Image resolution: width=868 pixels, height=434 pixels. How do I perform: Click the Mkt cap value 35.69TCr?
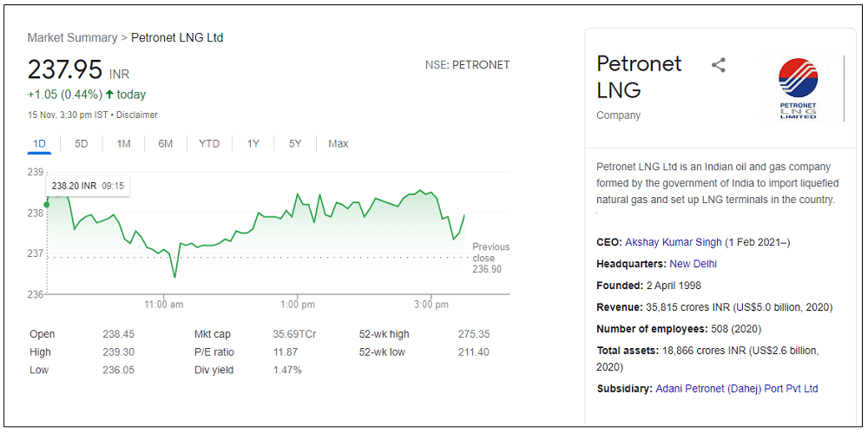tap(294, 334)
